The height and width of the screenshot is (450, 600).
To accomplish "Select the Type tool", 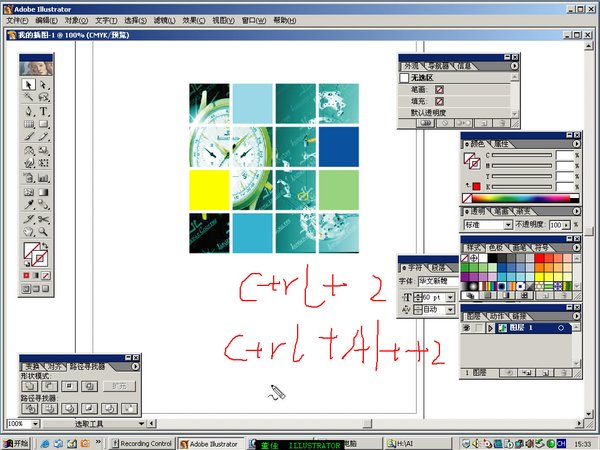I will point(43,111).
